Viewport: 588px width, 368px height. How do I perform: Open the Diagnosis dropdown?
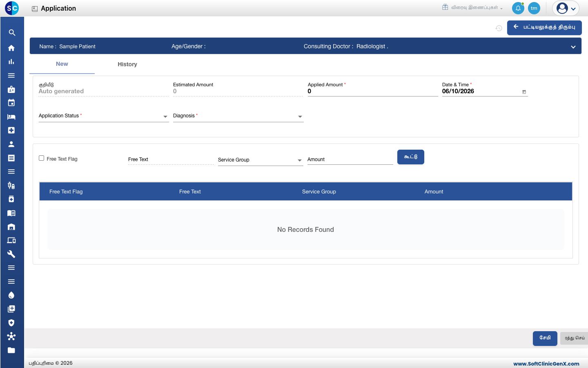pyautogui.click(x=238, y=116)
